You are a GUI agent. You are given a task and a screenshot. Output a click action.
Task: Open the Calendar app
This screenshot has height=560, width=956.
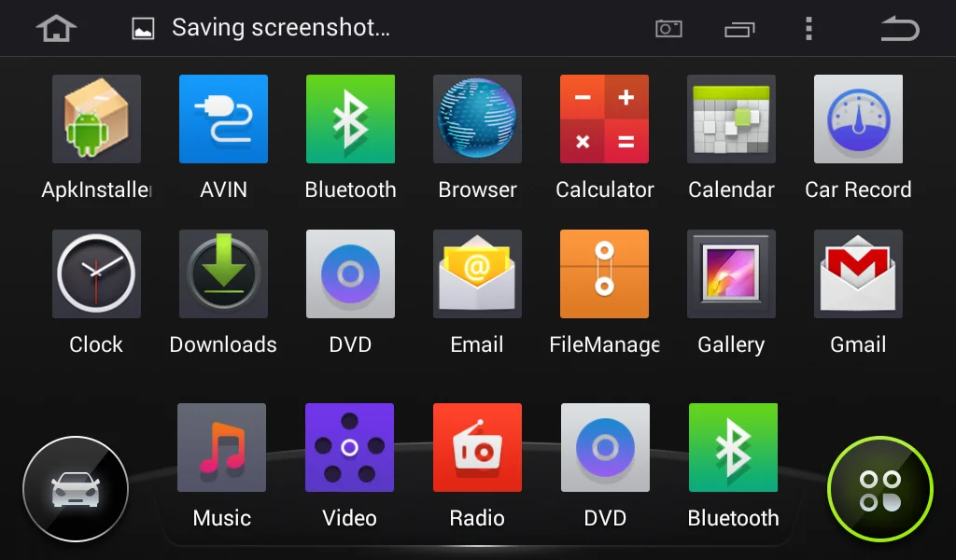click(732, 119)
